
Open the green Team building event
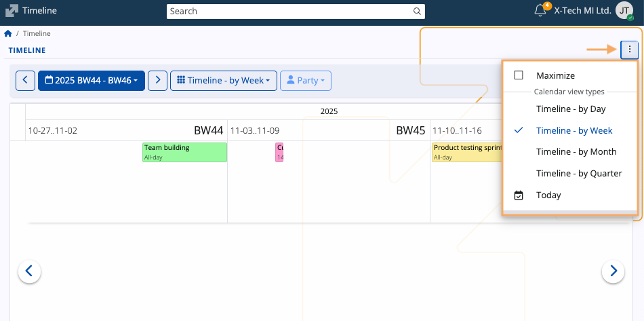tap(184, 152)
